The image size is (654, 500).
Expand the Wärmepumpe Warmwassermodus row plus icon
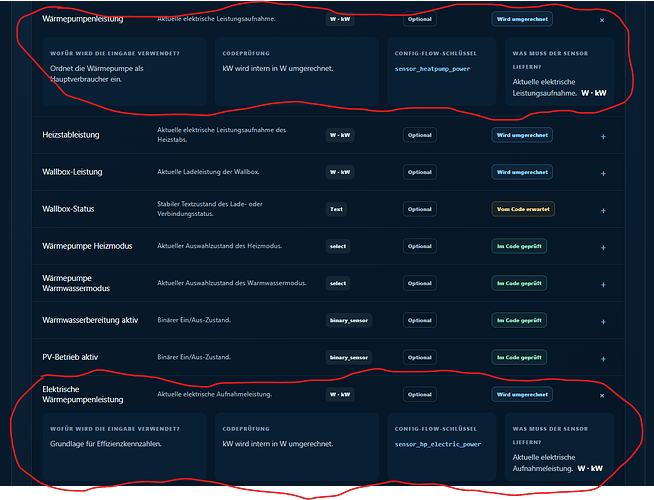(603, 285)
